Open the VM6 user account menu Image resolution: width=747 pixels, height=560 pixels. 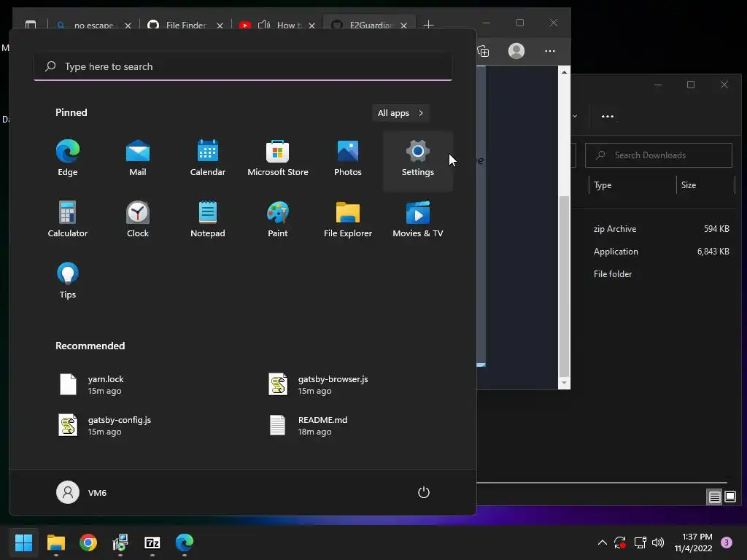(82, 492)
